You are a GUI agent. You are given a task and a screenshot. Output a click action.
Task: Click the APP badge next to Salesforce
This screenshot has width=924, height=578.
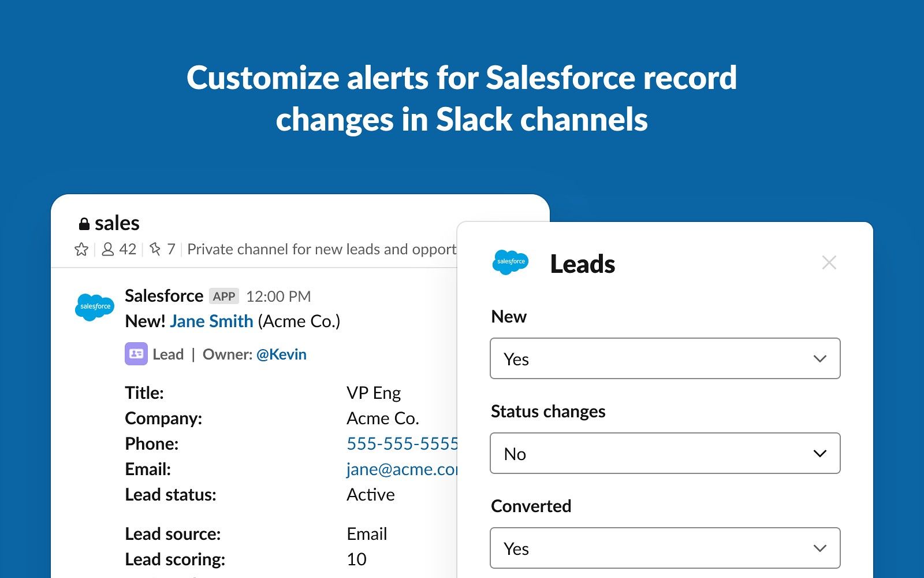(225, 295)
